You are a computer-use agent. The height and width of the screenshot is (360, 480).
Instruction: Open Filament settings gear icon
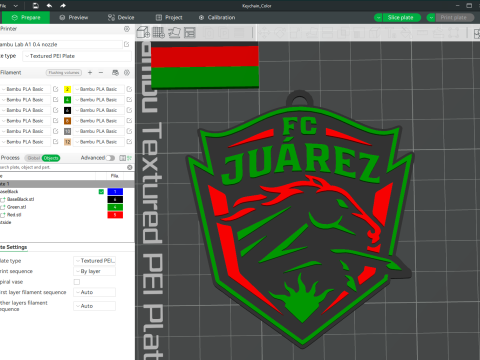tap(127, 72)
